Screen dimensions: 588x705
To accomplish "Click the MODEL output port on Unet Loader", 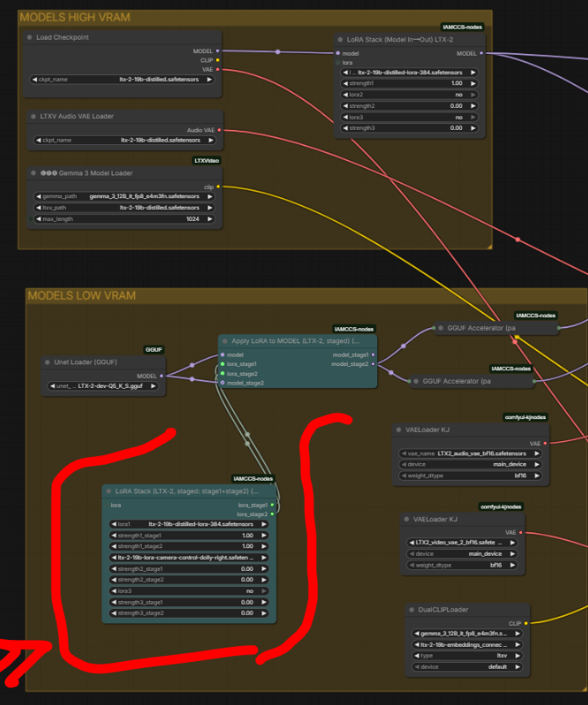I will (x=163, y=376).
